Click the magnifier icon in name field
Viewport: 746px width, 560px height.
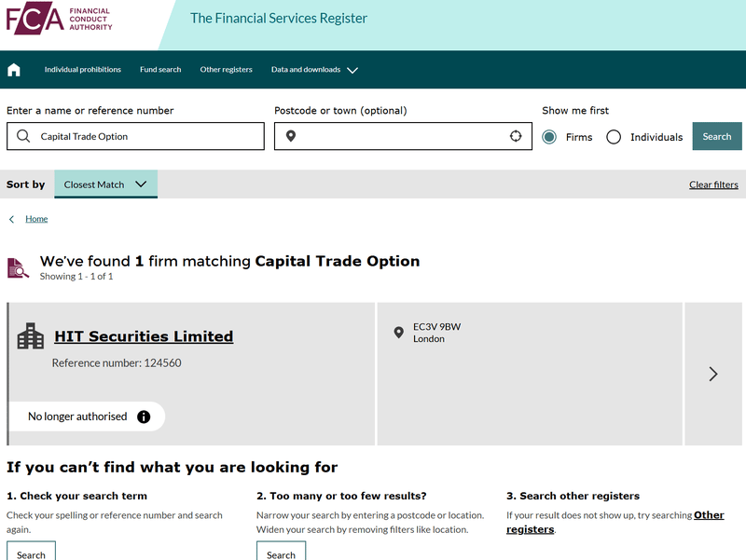coord(23,136)
